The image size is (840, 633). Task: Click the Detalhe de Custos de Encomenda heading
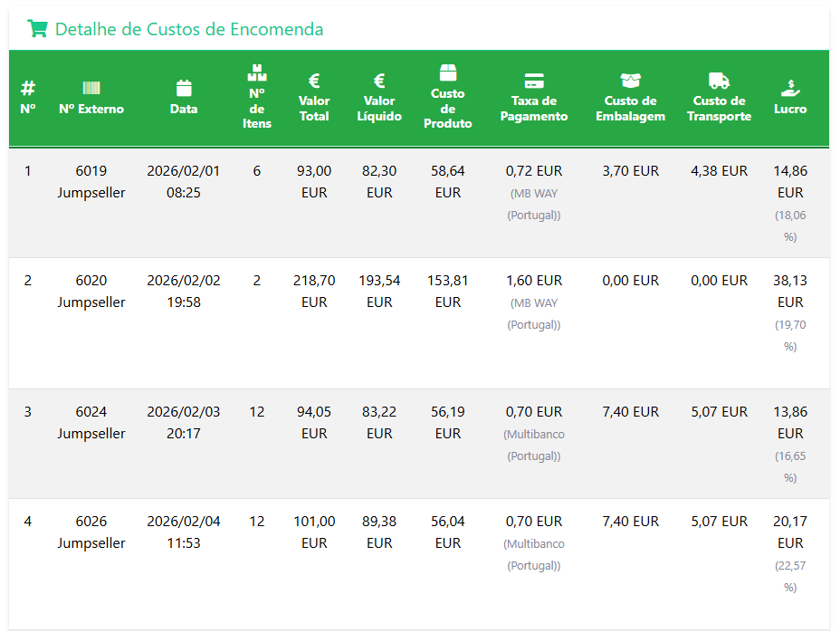pos(188,29)
